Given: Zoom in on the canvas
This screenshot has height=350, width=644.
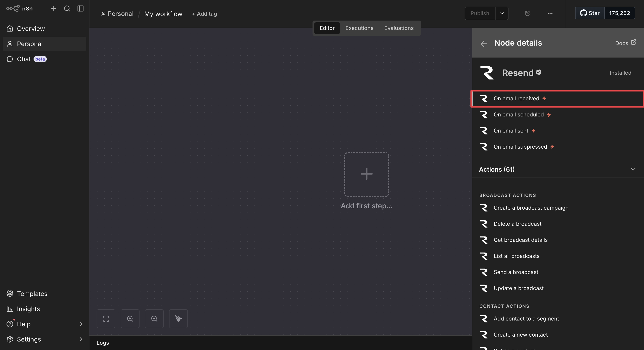Looking at the screenshot, I should pyautogui.click(x=130, y=318).
